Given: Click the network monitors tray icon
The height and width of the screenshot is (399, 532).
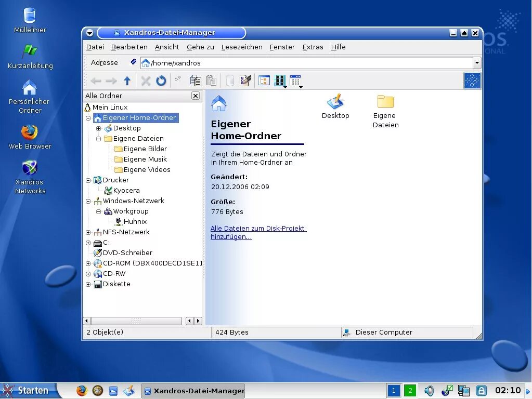Looking at the screenshot, I should (x=463, y=391).
